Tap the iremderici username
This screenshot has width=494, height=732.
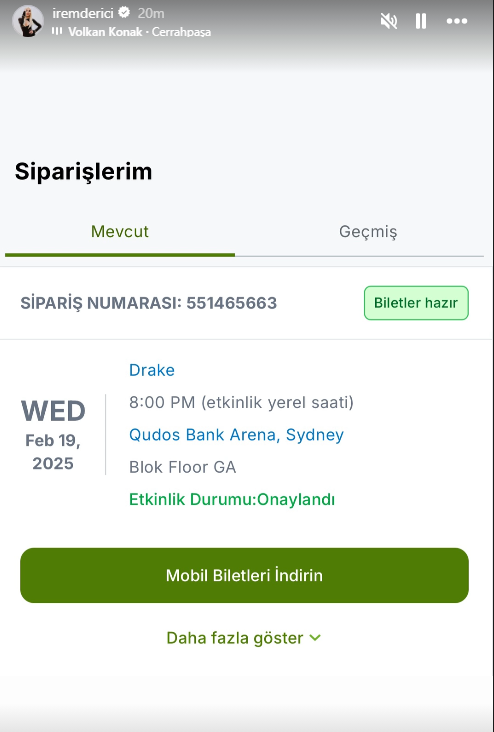83,13
